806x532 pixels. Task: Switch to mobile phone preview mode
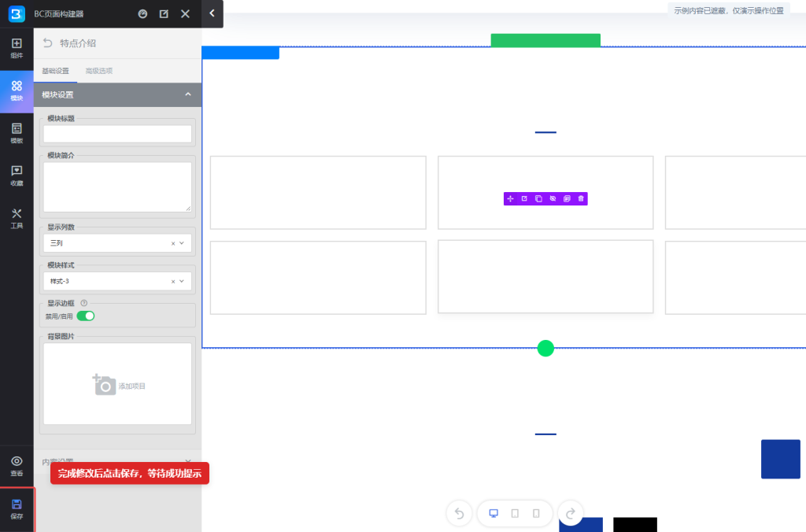pyautogui.click(x=536, y=513)
